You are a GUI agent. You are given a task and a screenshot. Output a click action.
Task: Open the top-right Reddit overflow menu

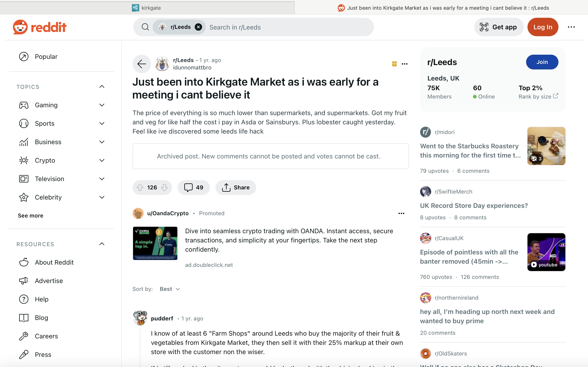(571, 27)
